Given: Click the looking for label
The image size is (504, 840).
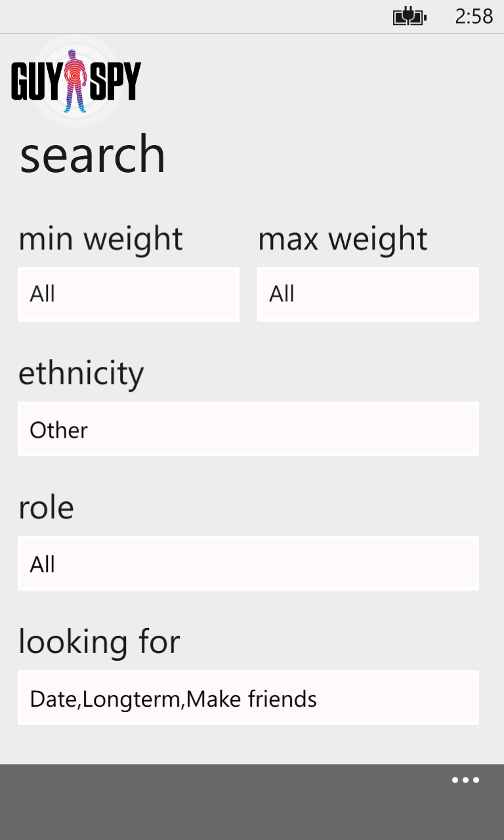Looking at the screenshot, I should [x=99, y=642].
